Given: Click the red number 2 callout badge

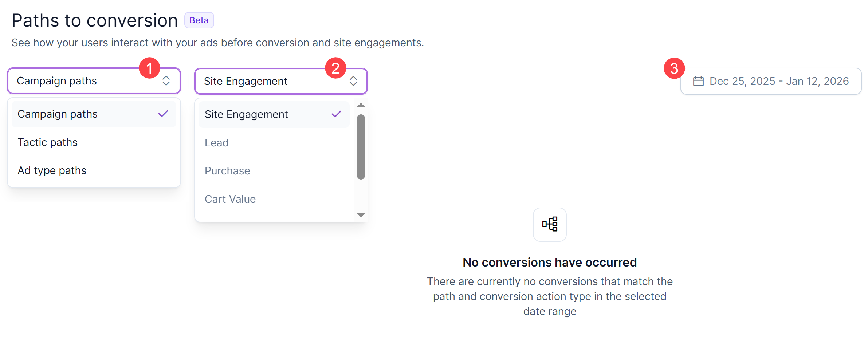Looking at the screenshot, I should click(x=335, y=68).
